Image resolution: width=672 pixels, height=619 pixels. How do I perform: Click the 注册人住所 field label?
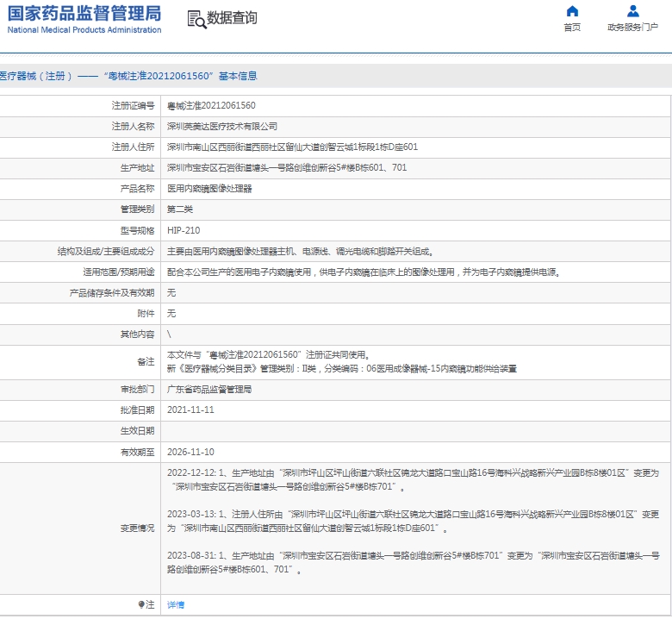tap(133, 147)
